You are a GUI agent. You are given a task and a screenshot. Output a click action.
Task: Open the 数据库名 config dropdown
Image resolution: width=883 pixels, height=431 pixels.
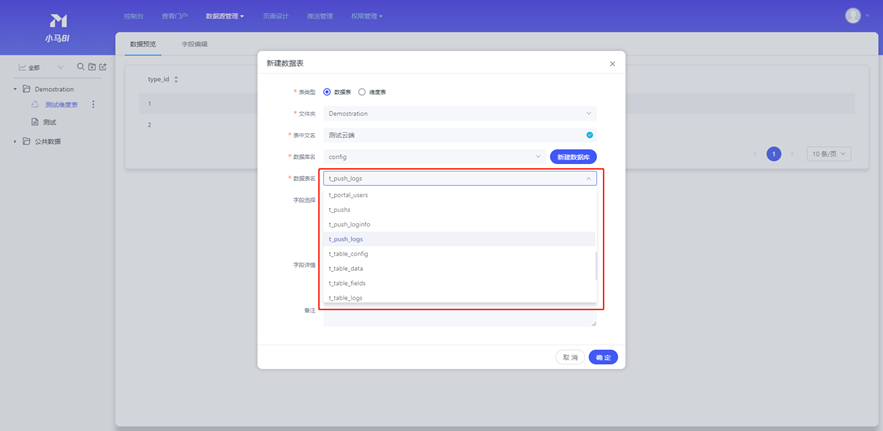tap(434, 157)
